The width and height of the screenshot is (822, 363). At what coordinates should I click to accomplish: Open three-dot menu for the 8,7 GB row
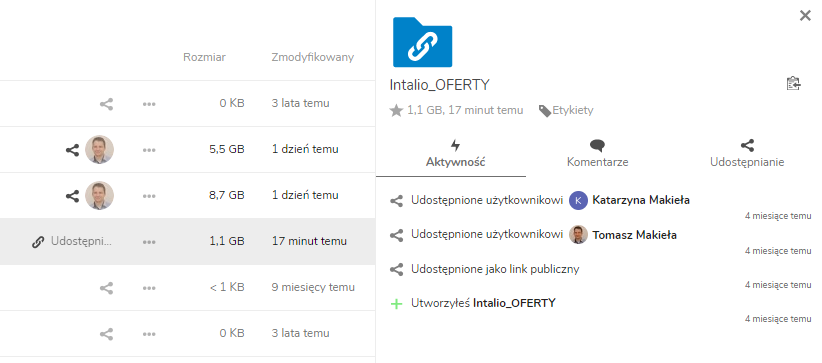click(149, 196)
